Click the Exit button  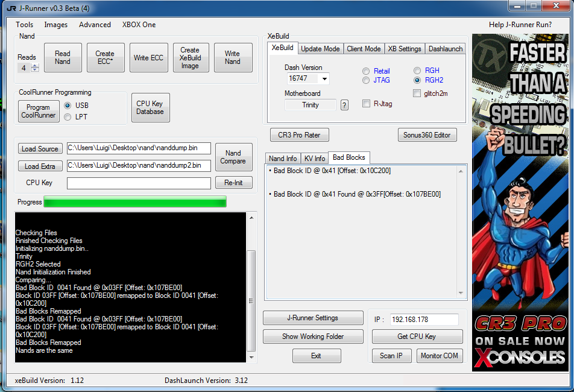pyautogui.click(x=317, y=356)
